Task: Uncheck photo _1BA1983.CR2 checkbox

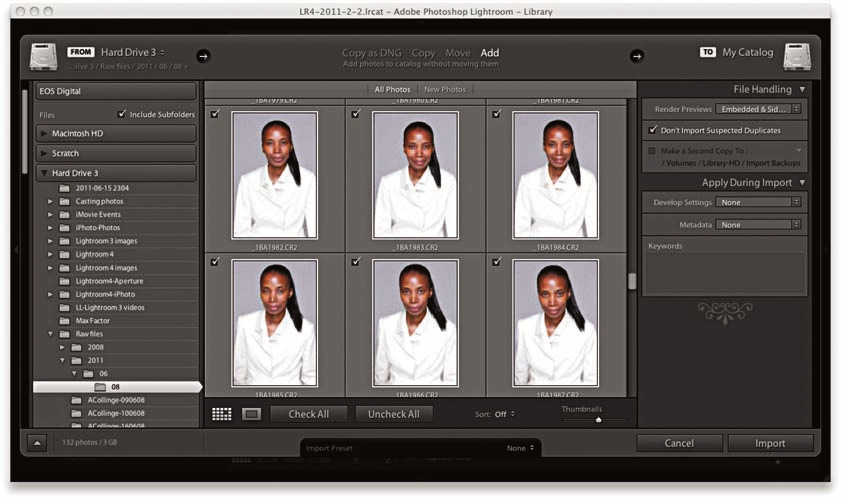Action: click(356, 114)
